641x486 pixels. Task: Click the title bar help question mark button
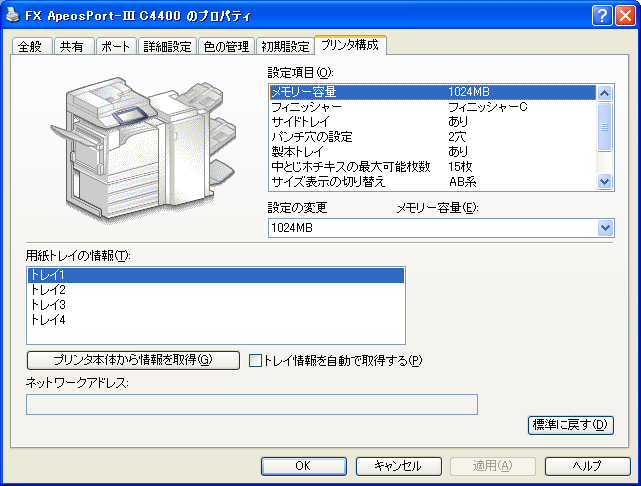click(602, 16)
